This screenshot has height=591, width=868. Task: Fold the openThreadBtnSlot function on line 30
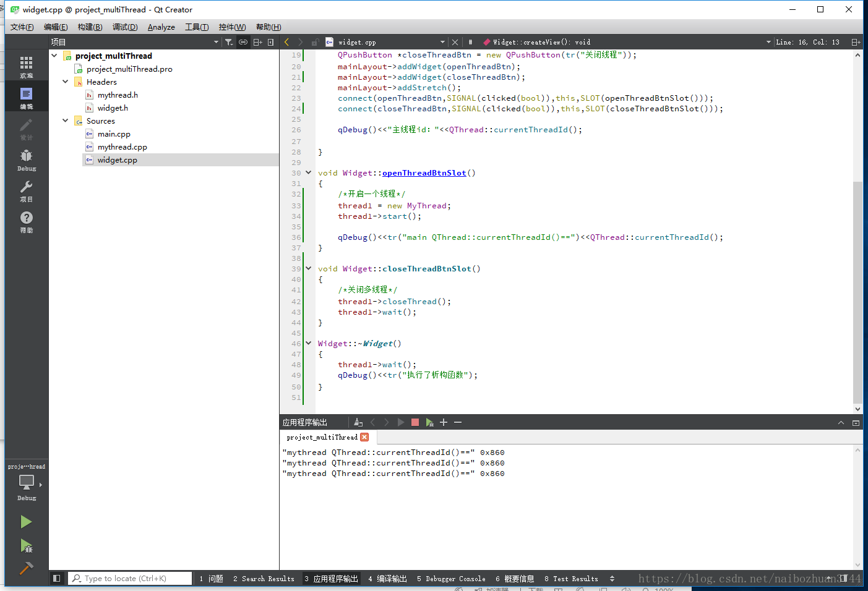click(x=308, y=173)
